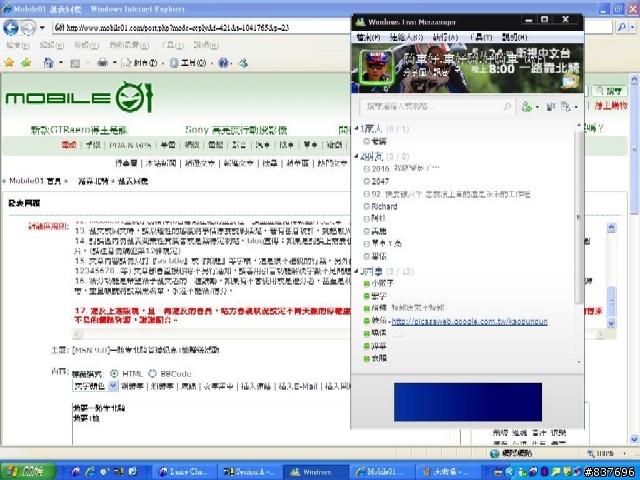Switch to the Mobile01 taskbar button

(x=381, y=471)
